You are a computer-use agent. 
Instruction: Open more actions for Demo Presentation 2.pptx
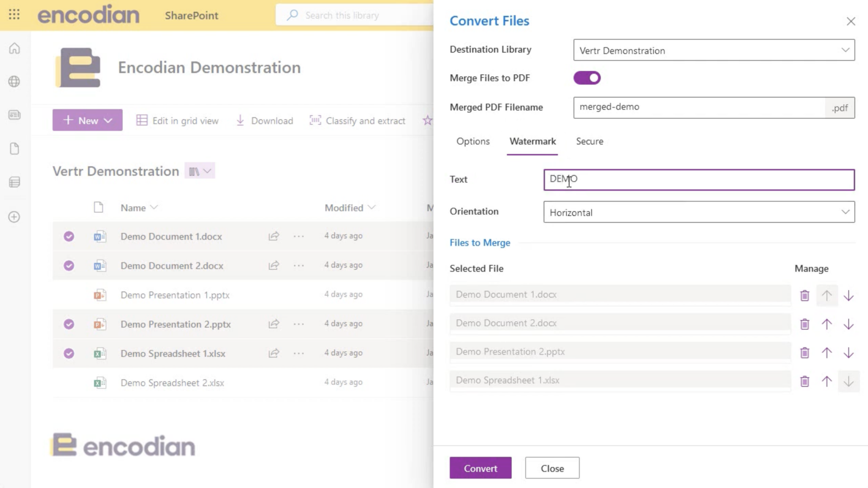(299, 324)
